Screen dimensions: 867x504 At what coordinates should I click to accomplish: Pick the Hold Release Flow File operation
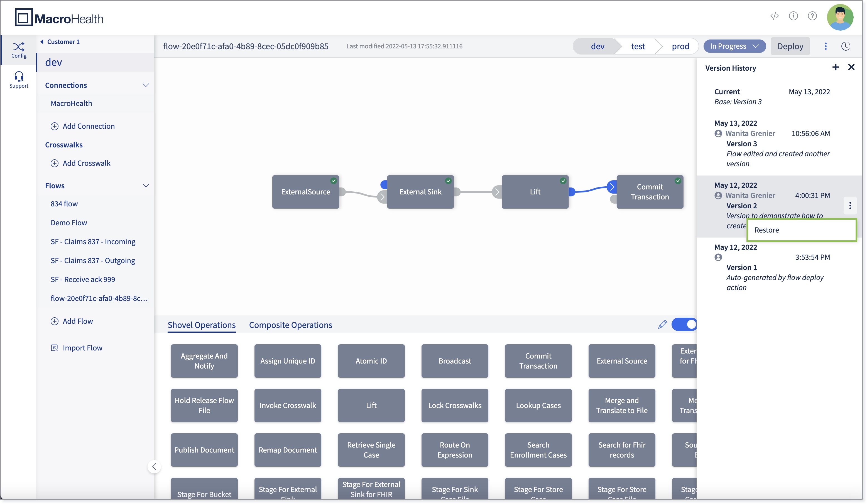(204, 405)
